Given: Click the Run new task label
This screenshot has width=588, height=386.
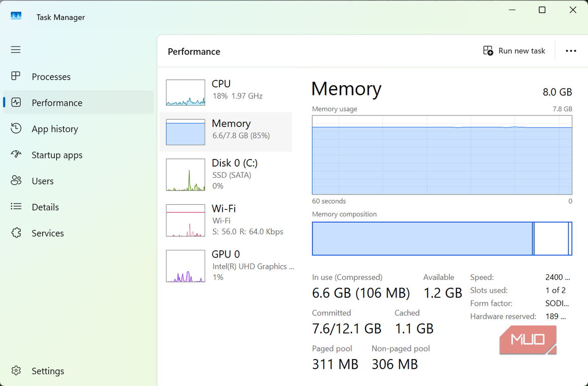Looking at the screenshot, I should pyautogui.click(x=521, y=51).
